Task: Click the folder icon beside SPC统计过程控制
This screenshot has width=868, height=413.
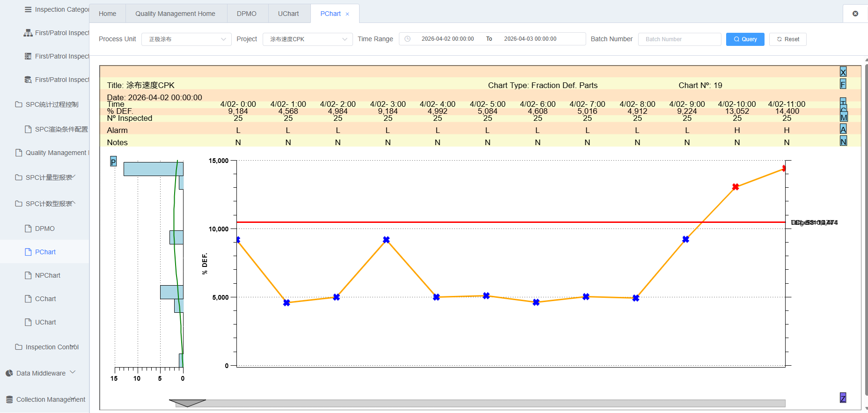Action: pyautogui.click(x=19, y=104)
